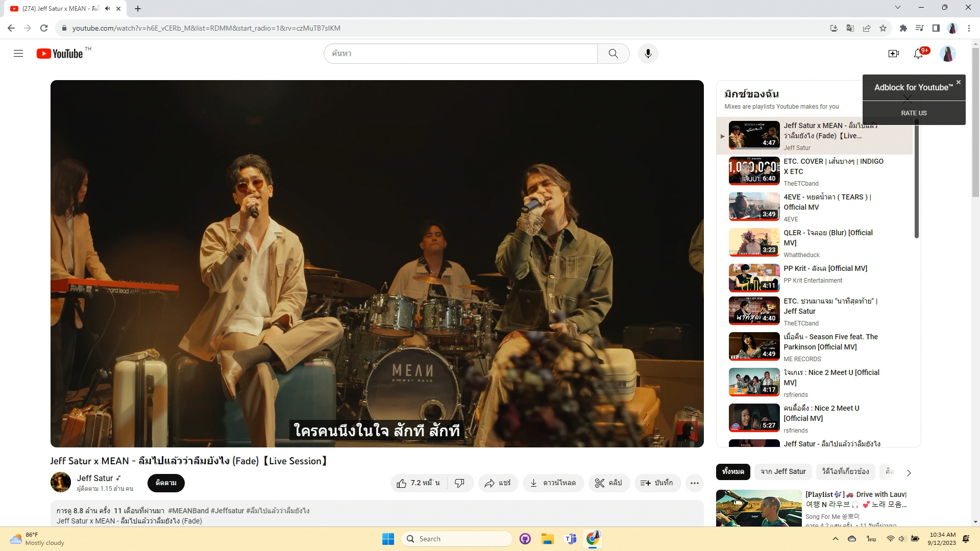This screenshot has width=980, height=551.
Task: Dislike the video with thumbs down
Action: [459, 483]
